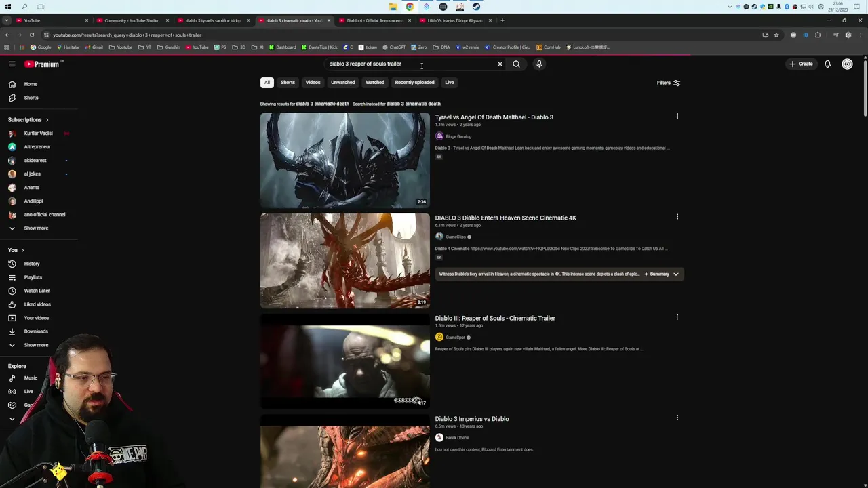Open options menu for Tyrael vs Malthael video
868x488 pixels.
677,116
